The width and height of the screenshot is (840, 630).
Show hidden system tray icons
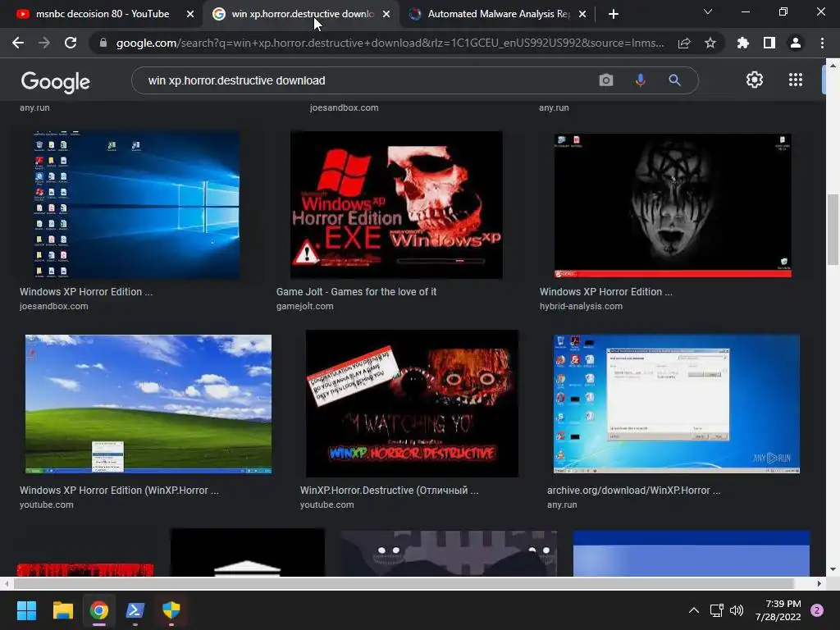coord(694,610)
